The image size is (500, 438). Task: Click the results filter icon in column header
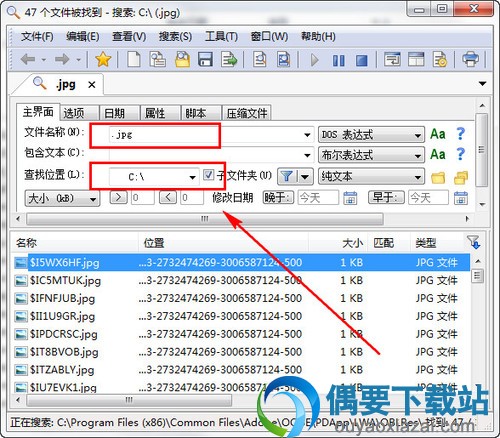tap(473, 242)
